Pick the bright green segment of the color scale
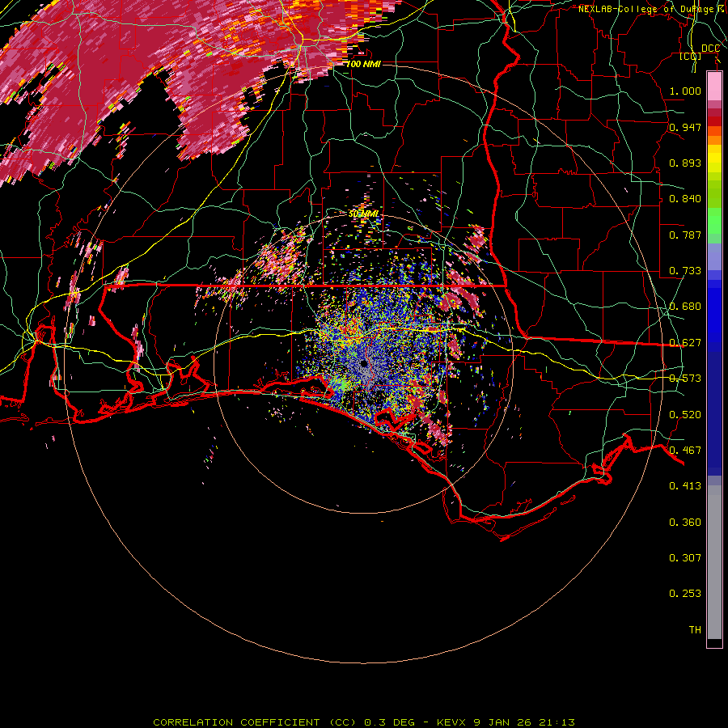The height and width of the screenshot is (728, 728). (714, 221)
